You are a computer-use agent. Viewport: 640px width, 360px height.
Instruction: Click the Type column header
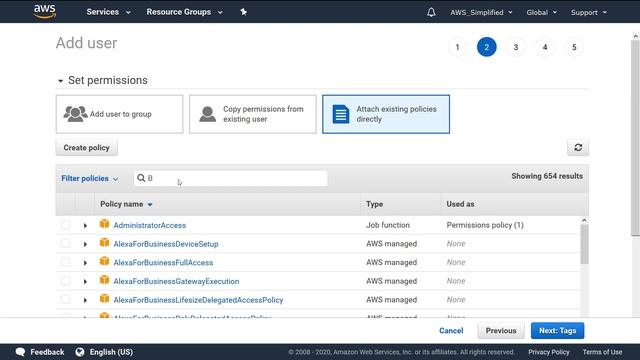click(x=374, y=204)
